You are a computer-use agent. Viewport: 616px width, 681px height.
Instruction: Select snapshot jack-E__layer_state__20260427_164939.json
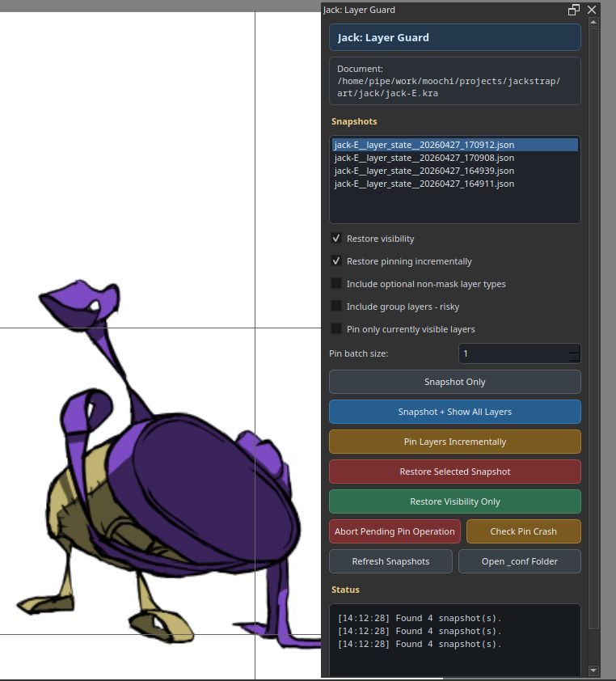coord(455,171)
